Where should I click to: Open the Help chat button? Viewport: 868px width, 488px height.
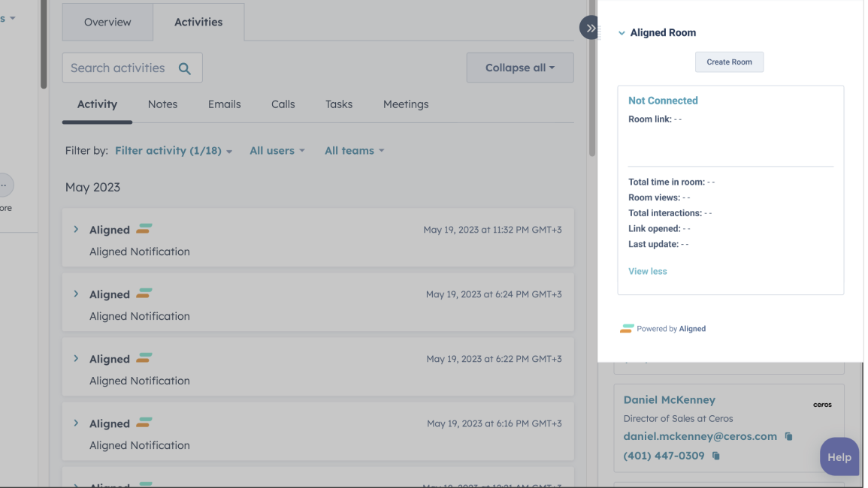point(839,456)
